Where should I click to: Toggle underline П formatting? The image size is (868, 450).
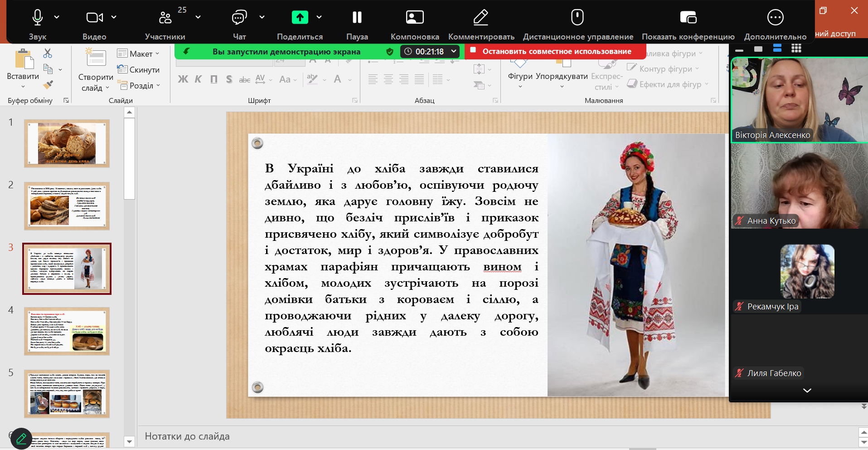click(x=214, y=79)
